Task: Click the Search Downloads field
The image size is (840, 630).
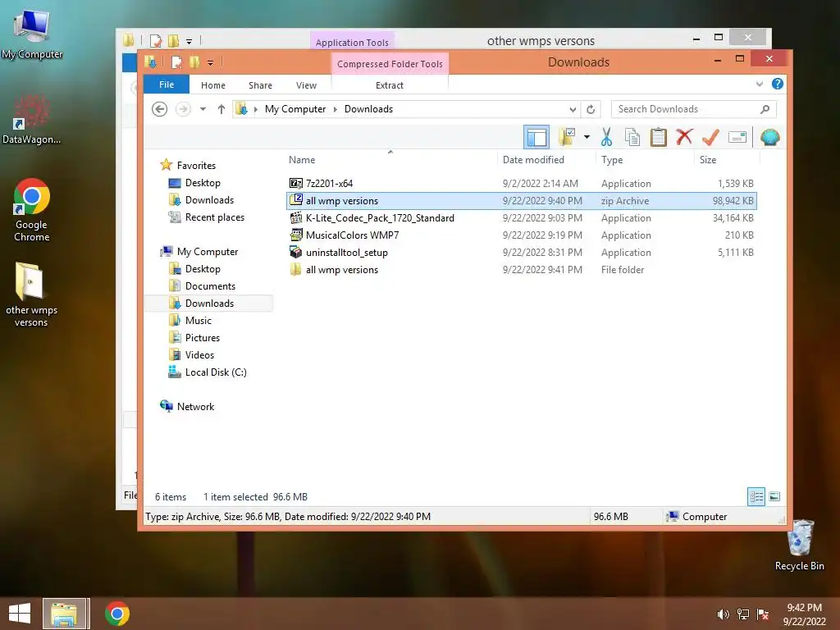Action: (x=693, y=109)
